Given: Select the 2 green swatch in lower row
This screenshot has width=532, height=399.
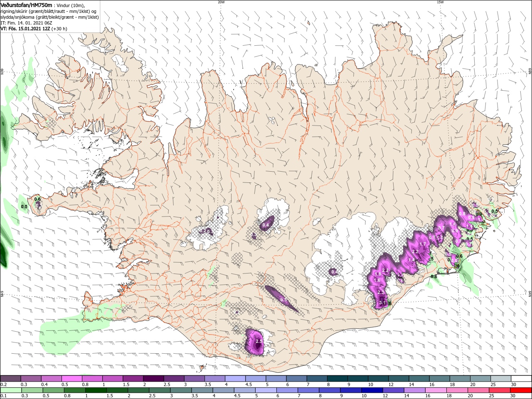Looking at the screenshot, I should pos(139,390).
